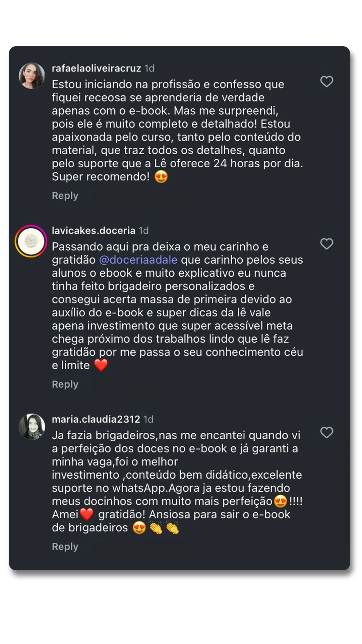Screen dimensions: 362x644
Task: Click the 1d timestamp beside rafaelaoliveiracruz
Action: pyautogui.click(x=149, y=68)
